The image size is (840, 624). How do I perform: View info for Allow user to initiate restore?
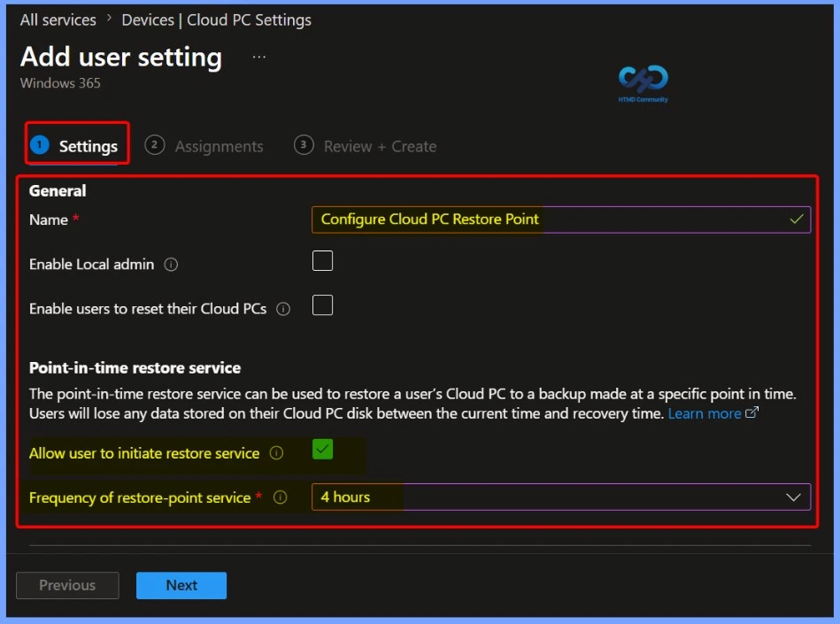point(276,453)
